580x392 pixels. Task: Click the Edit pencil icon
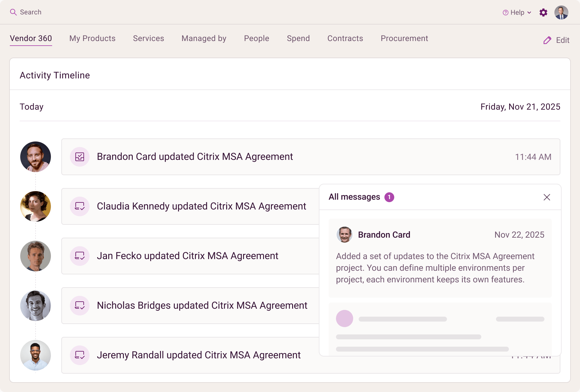point(547,40)
